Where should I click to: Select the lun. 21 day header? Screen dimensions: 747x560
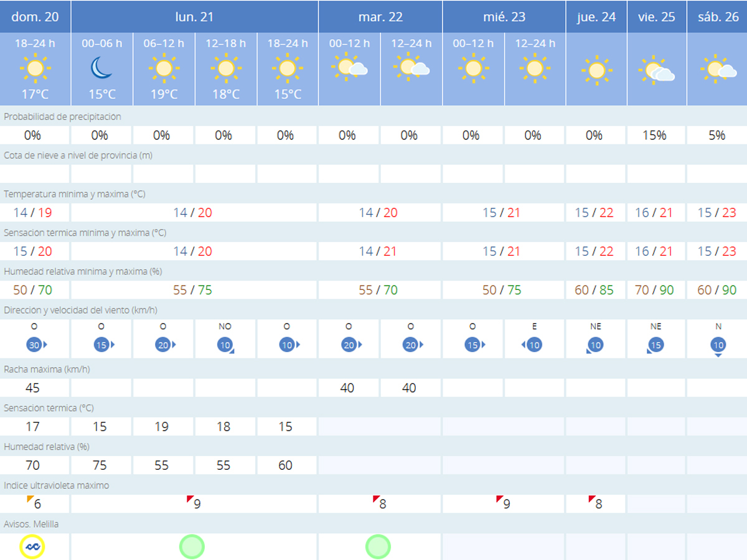click(x=195, y=17)
